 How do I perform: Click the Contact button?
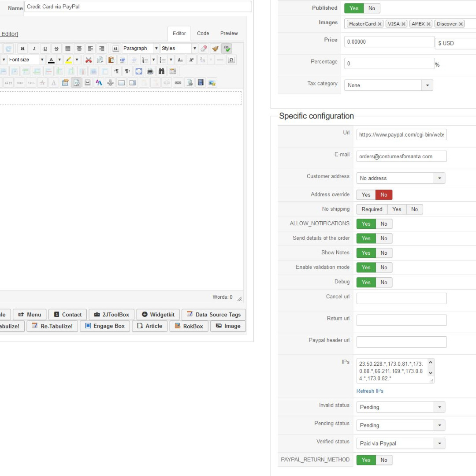[67, 315]
